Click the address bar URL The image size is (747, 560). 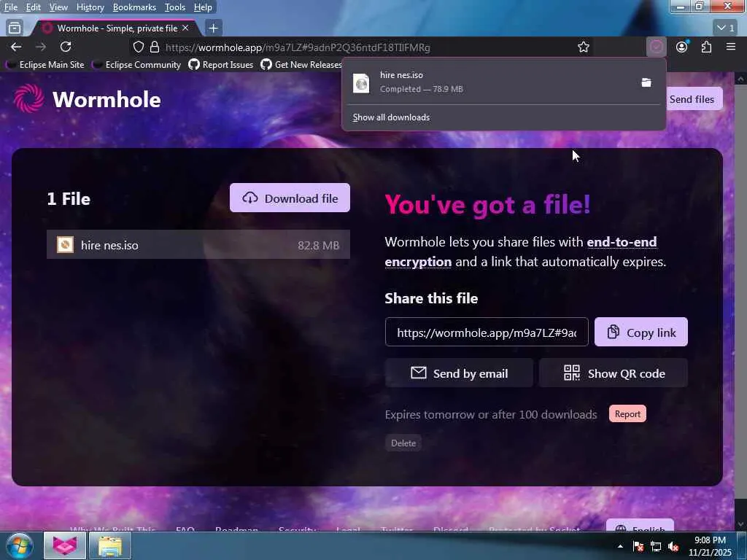point(298,47)
